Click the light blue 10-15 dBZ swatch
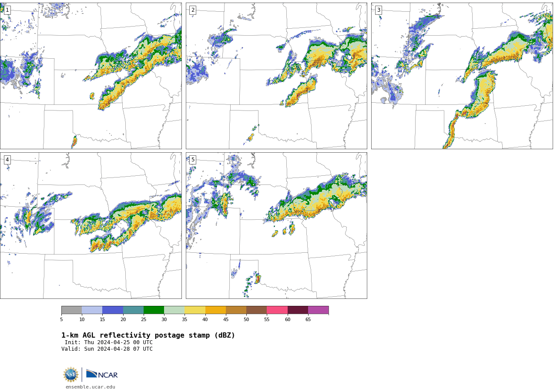This screenshot has height=392, width=557. [92, 310]
